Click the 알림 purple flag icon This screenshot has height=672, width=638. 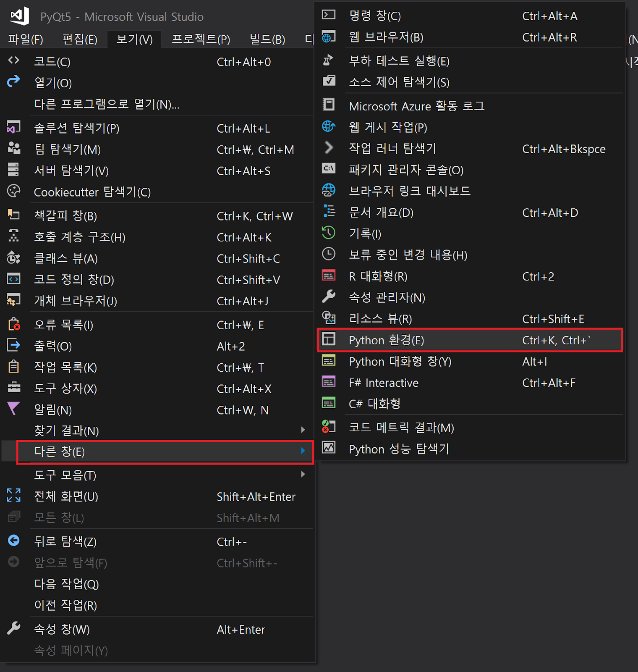13,409
